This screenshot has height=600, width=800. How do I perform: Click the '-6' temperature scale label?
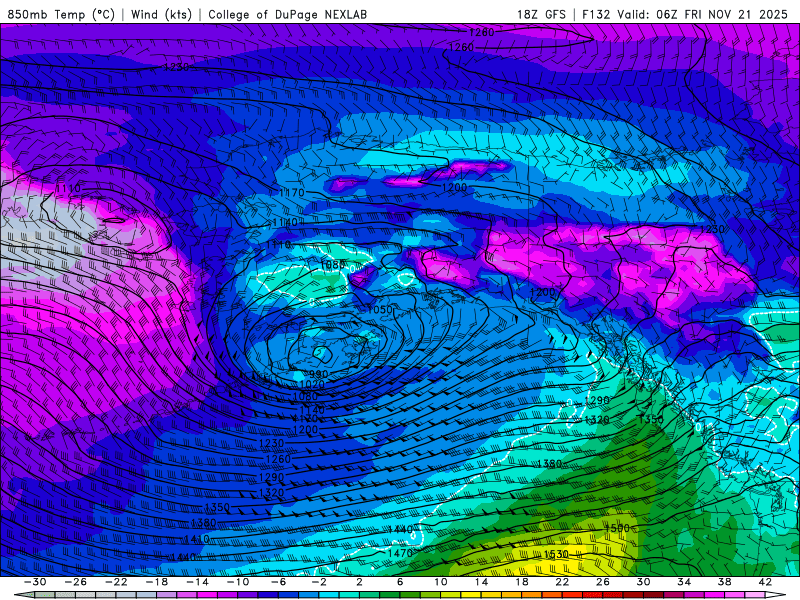[x=279, y=582]
